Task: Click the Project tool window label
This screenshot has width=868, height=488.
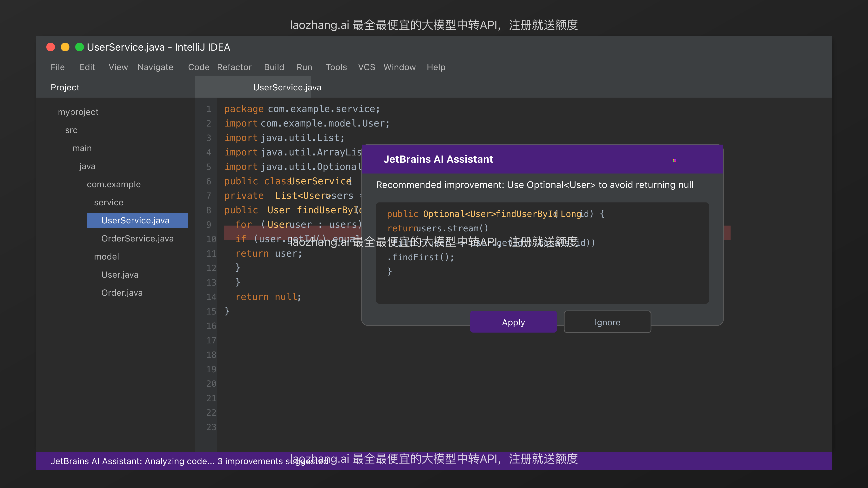Action: pyautogui.click(x=65, y=87)
